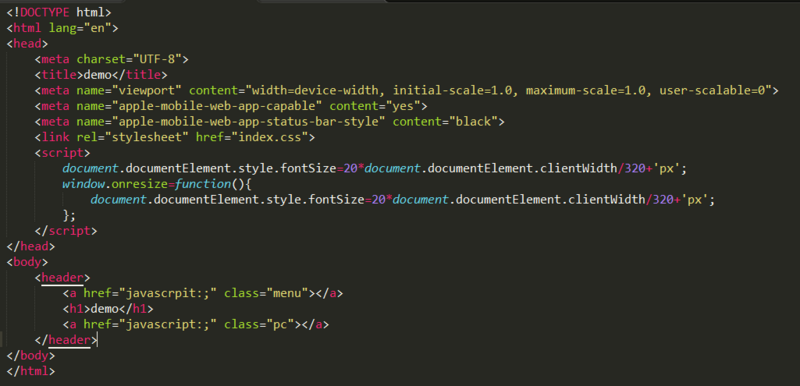Click the word demo inside the h1 tag
The image size is (800, 386).
point(105,309)
